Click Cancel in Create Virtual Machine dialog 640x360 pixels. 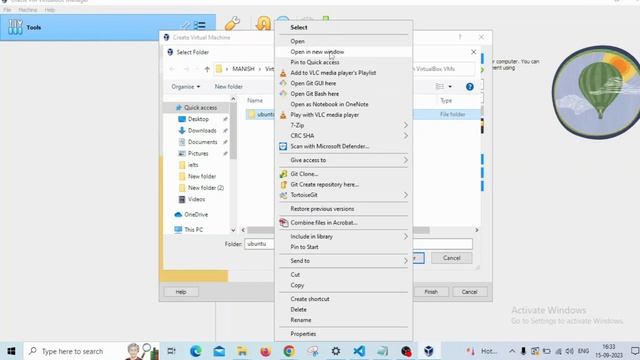[x=469, y=292]
